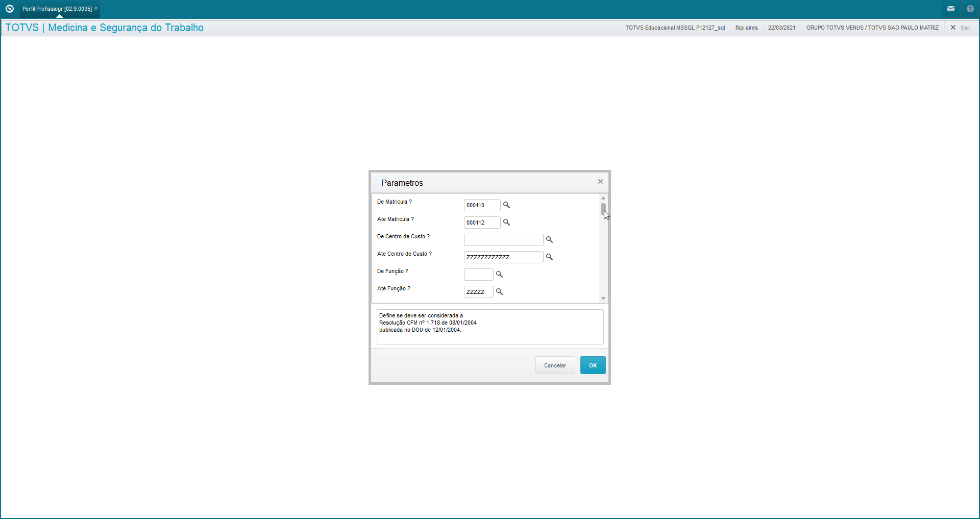Screen dimensions: 980x519
Task: Confirm parameters with OK button
Action: [x=593, y=365]
